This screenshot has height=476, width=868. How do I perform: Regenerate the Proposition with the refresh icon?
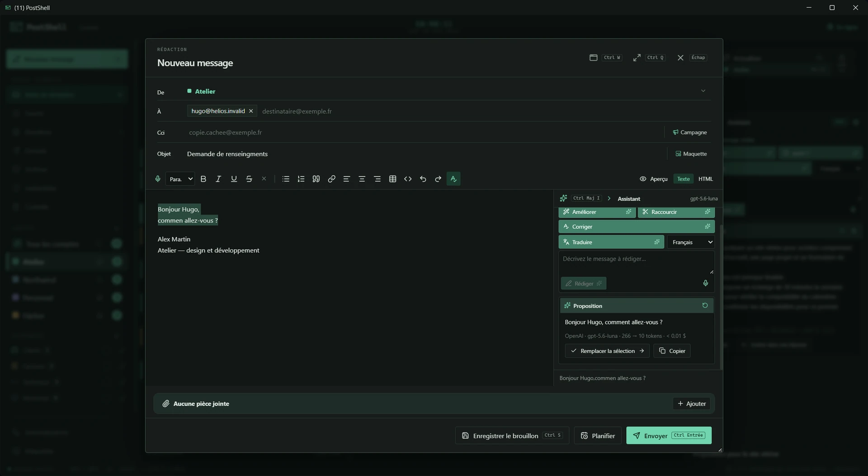pyautogui.click(x=705, y=306)
